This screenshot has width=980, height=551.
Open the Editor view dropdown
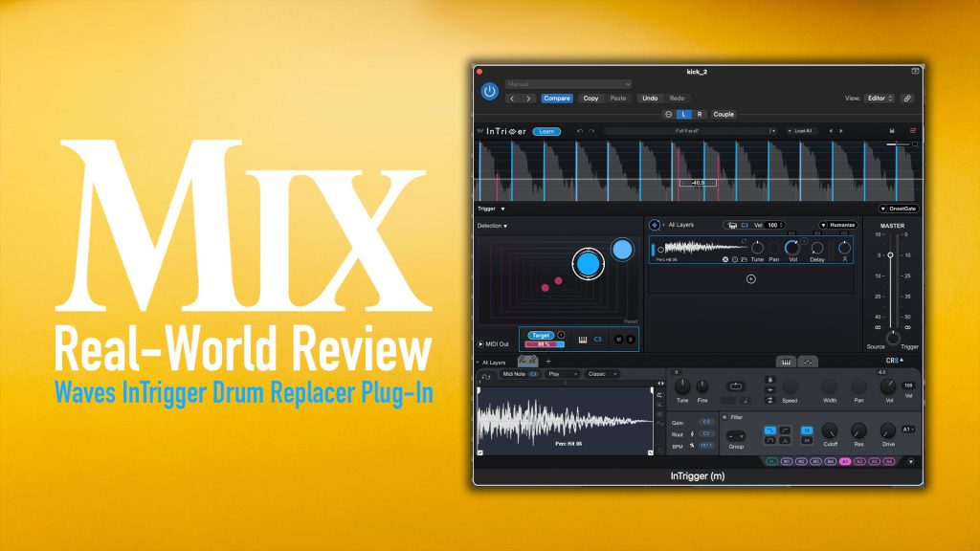(x=880, y=98)
